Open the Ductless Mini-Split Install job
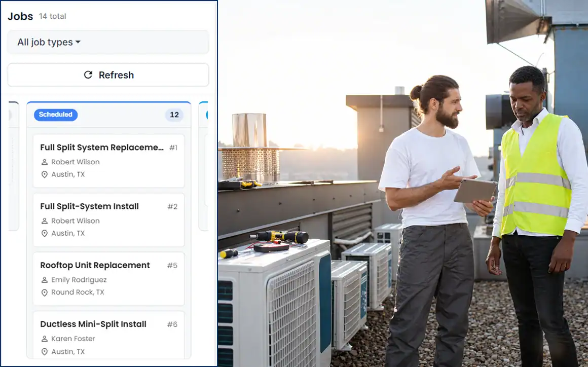 (x=109, y=335)
